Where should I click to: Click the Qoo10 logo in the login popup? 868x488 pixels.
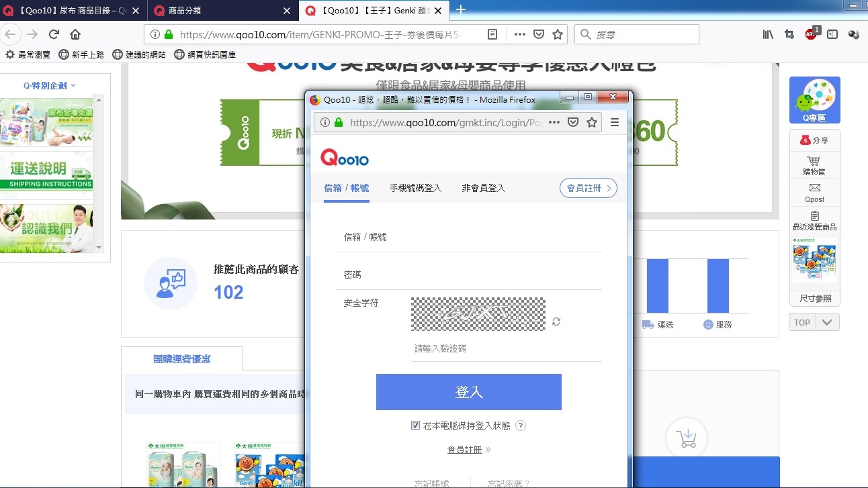[345, 157]
